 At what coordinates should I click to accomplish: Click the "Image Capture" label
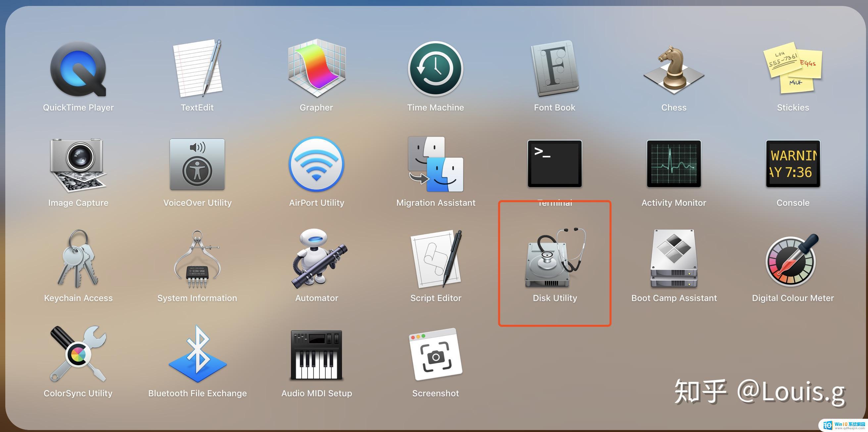(78, 203)
